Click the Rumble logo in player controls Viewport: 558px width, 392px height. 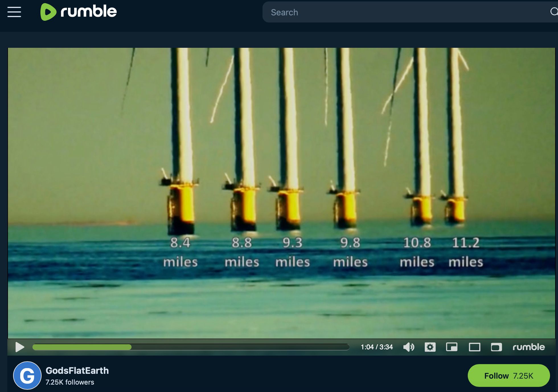pyautogui.click(x=528, y=347)
